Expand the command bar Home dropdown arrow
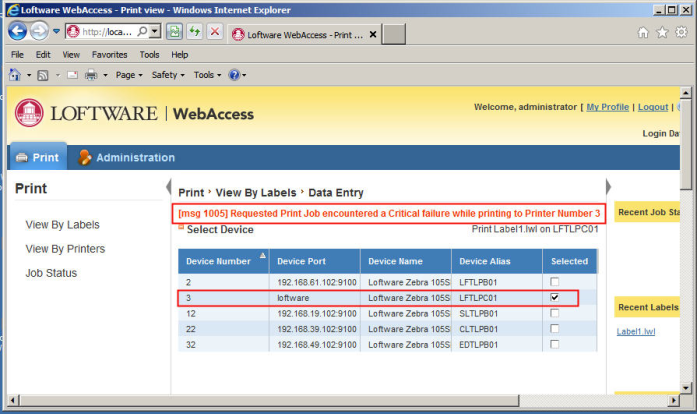 click(29, 75)
